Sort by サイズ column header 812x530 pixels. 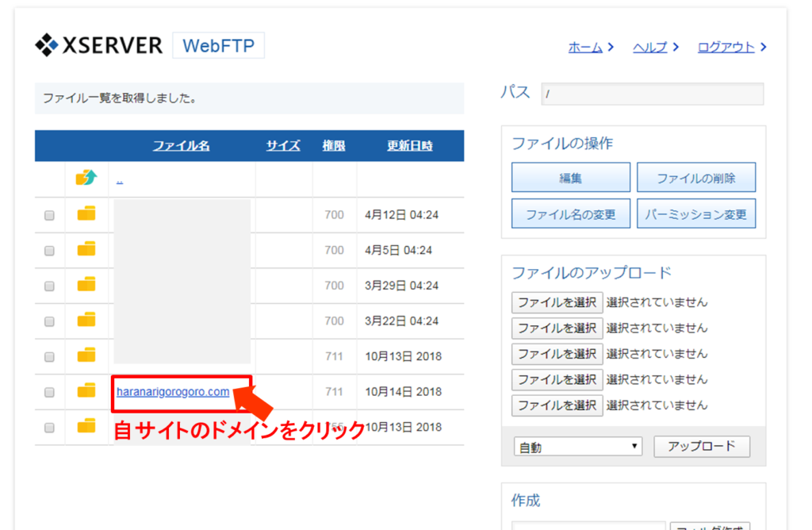[283, 145]
